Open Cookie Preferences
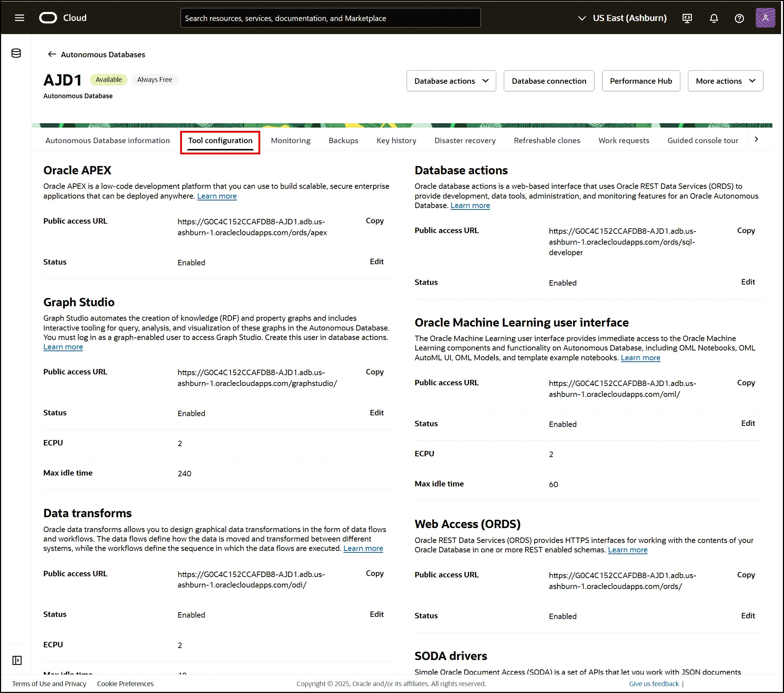This screenshot has height=693, width=784. 125,684
